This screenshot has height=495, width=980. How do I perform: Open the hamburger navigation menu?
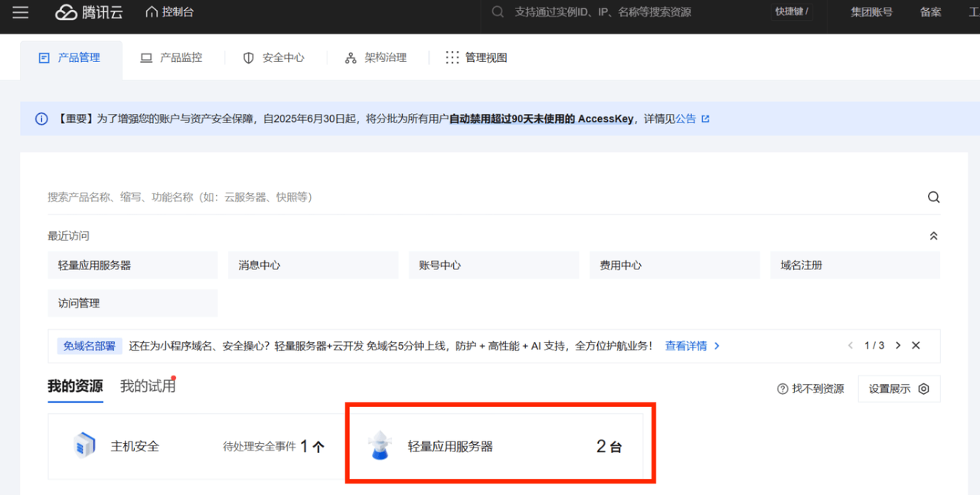(21, 13)
